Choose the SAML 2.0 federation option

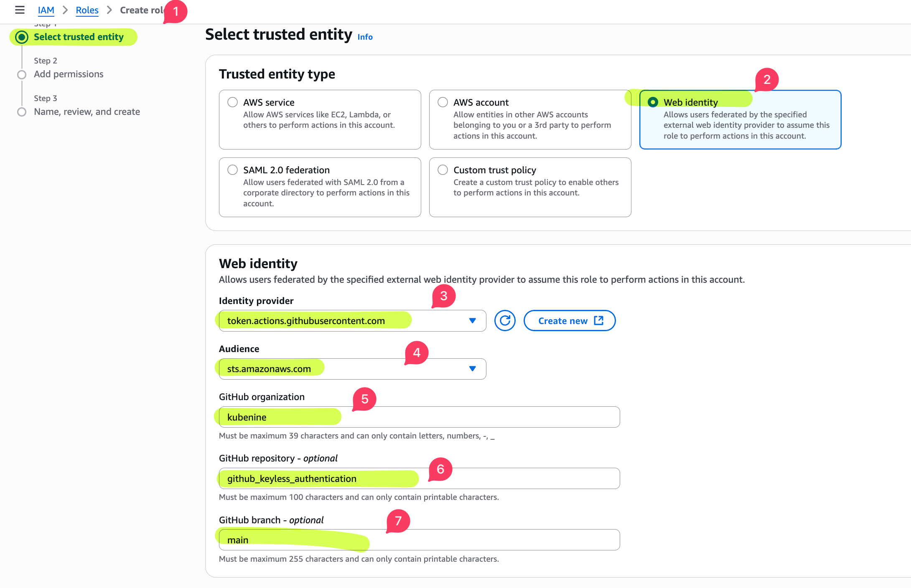(x=233, y=170)
